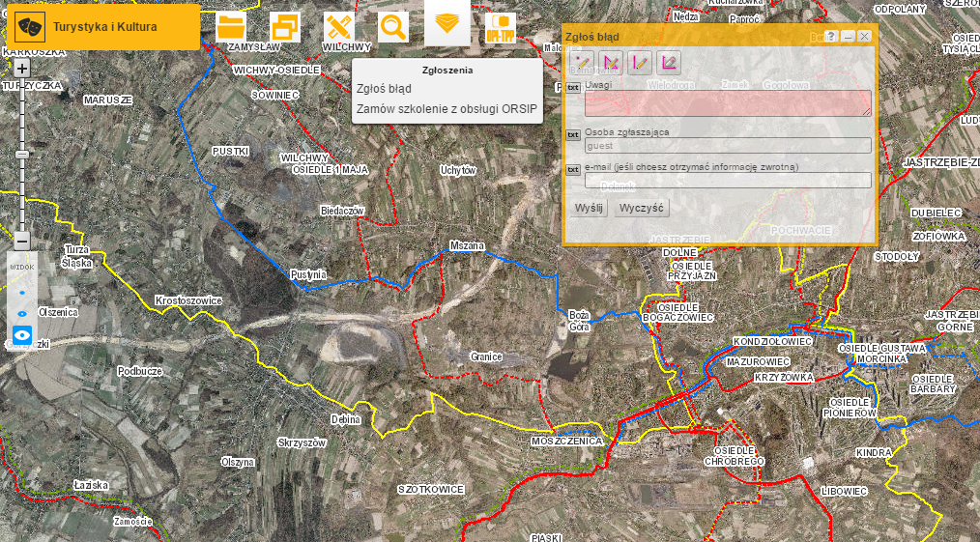Open the yellow folder toolbar icon

click(231, 27)
